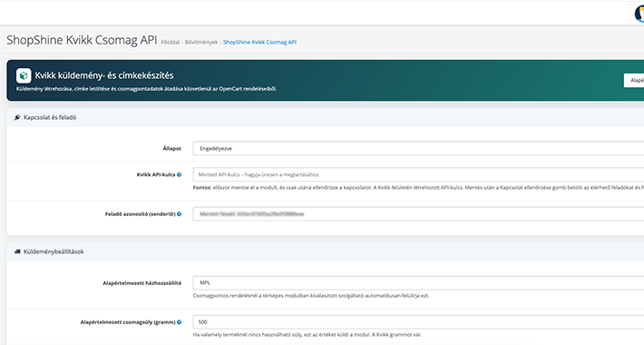Viewport: 644px width, 345px height.
Task: Go to Főoldal breadcrumb link
Action: (170, 42)
